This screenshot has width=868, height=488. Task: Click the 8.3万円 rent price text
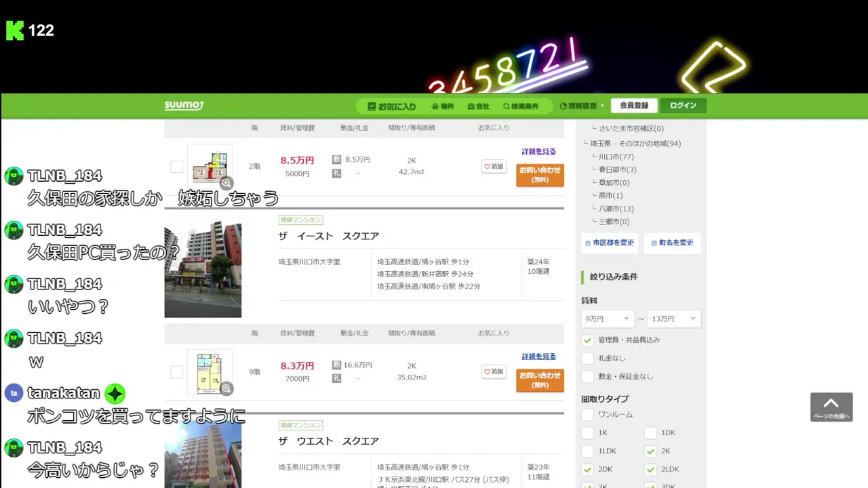(x=297, y=366)
